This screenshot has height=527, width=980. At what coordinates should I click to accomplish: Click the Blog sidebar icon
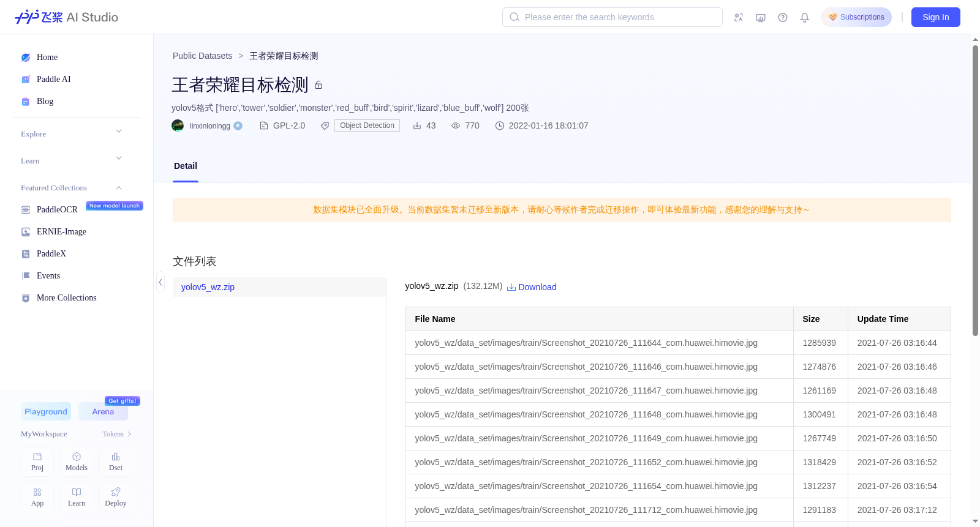point(26,102)
